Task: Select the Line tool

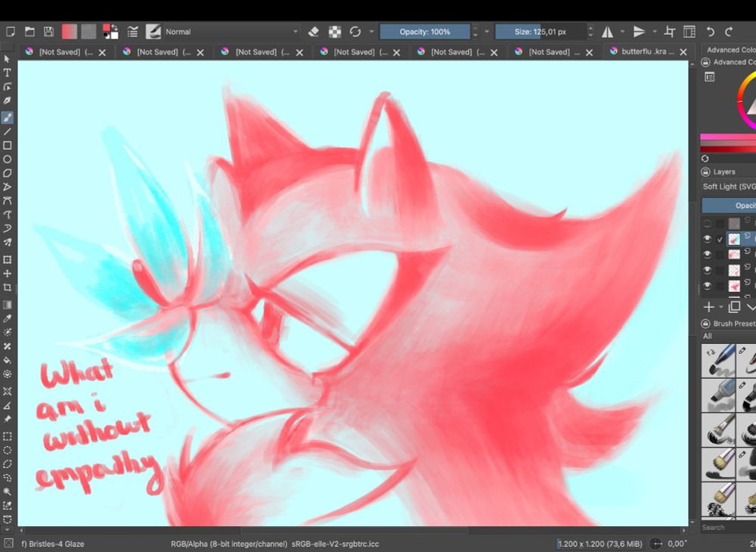Action: 8,132
